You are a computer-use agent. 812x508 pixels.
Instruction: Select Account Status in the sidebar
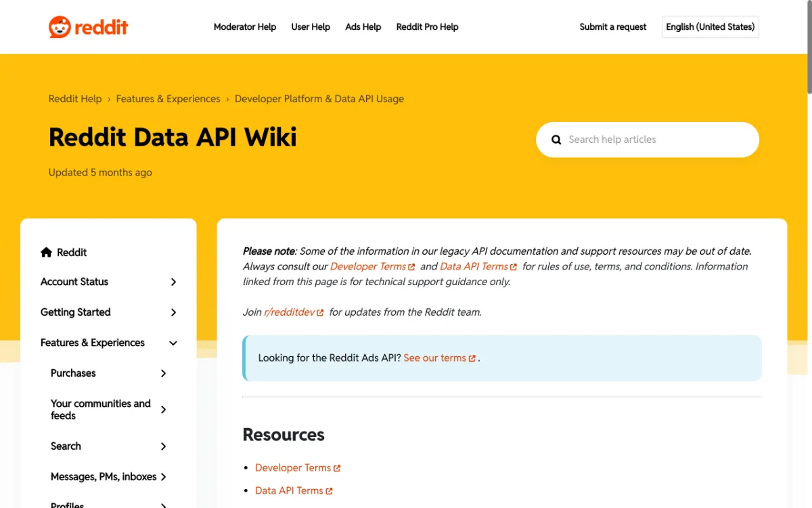point(74,282)
